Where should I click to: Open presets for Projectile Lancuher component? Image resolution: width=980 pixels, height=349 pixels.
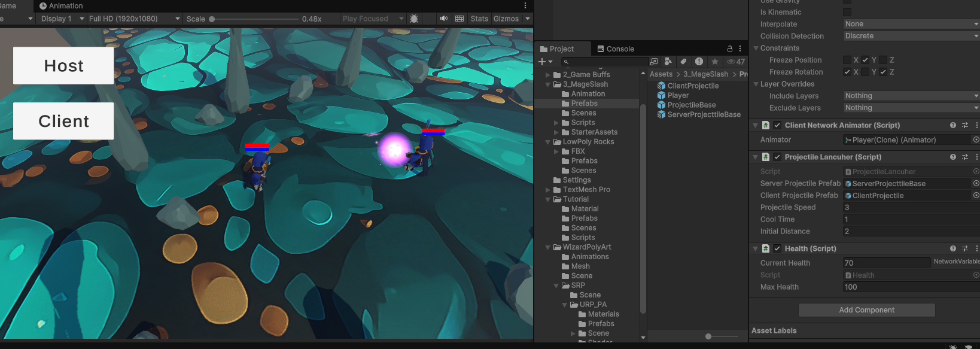965,157
